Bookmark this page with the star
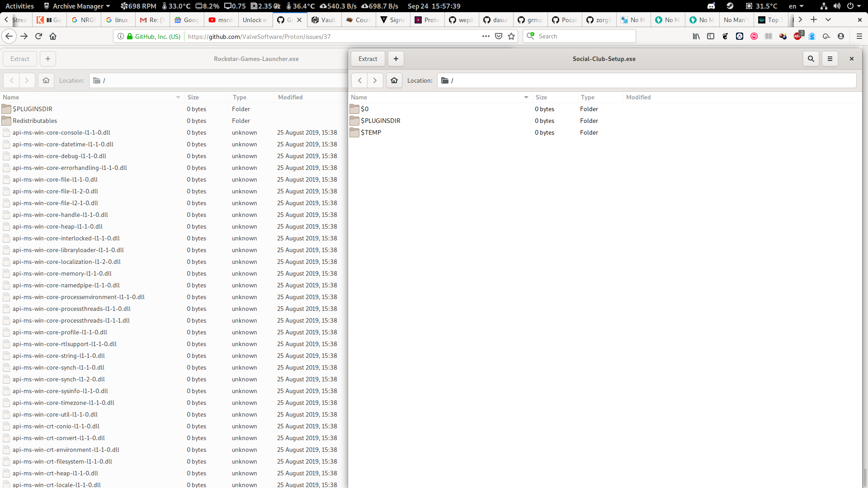This screenshot has height=488, width=868. pyautogui.click(x=511, y=36)
